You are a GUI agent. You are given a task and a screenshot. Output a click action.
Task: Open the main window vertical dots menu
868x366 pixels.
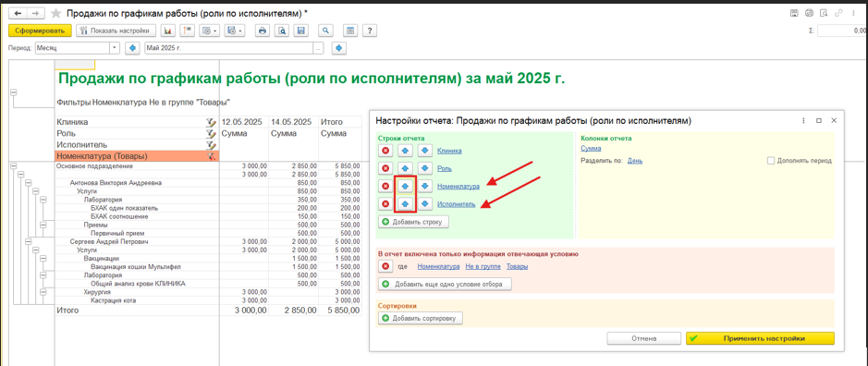pyautogui.click(x=852, y=13)
